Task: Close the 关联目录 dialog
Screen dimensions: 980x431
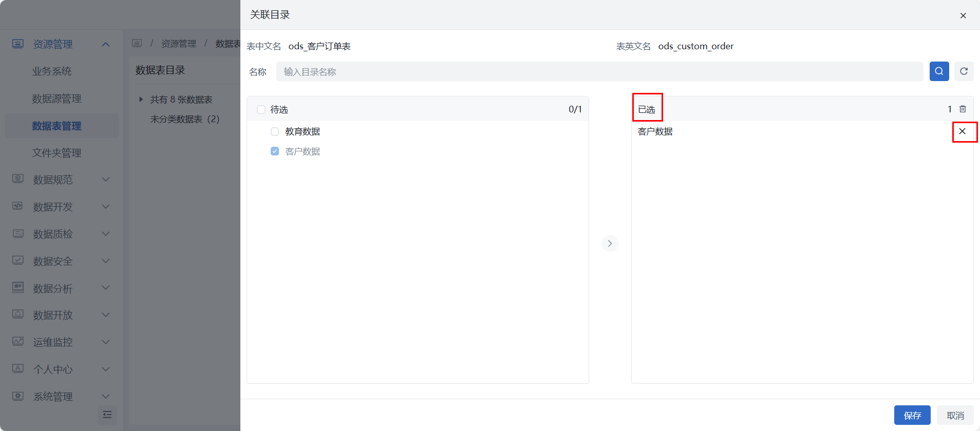Action: point(963,15)
